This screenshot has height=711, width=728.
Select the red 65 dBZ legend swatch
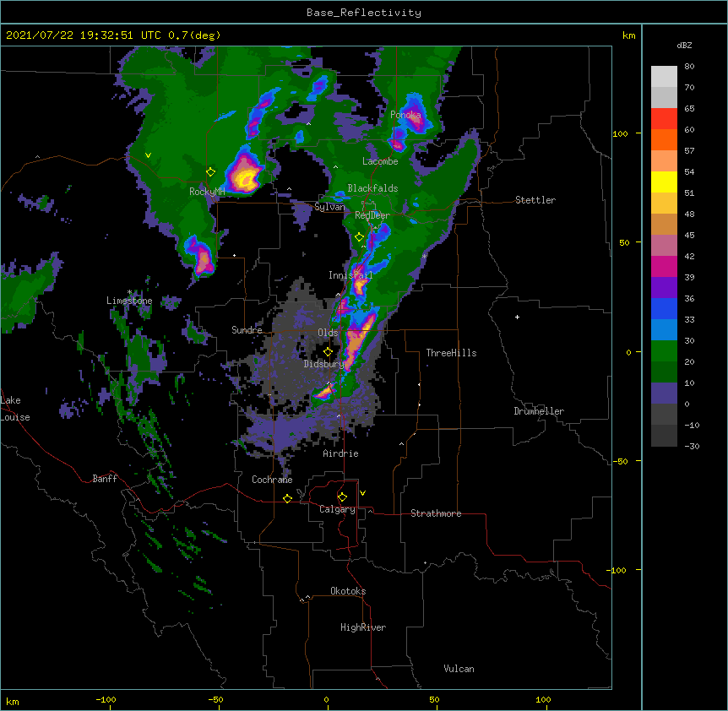point(664,118)
